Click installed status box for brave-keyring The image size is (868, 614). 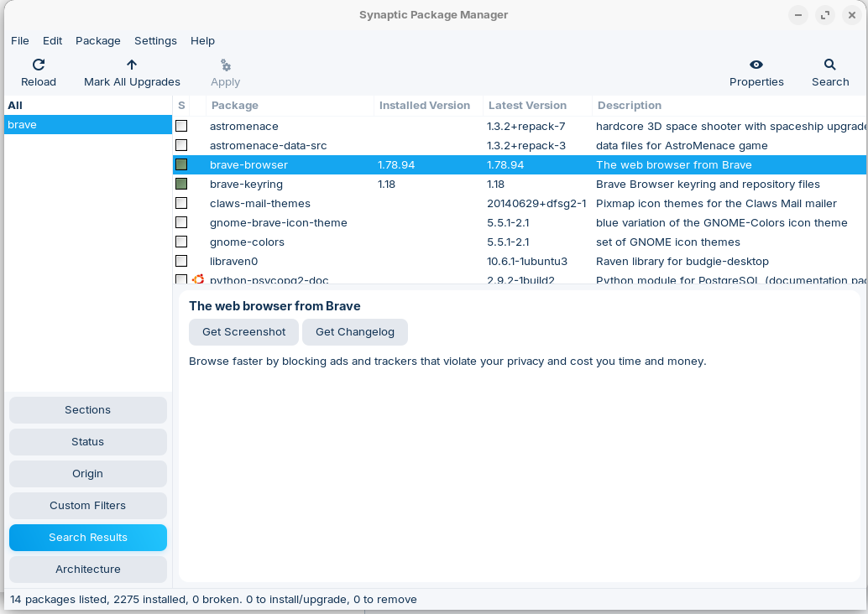click(181, 184)
